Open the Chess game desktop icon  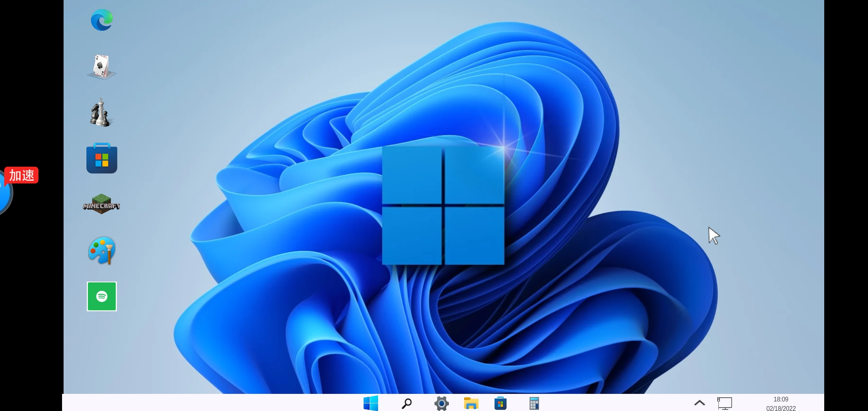pyautogui.click(x=101, y=113)
